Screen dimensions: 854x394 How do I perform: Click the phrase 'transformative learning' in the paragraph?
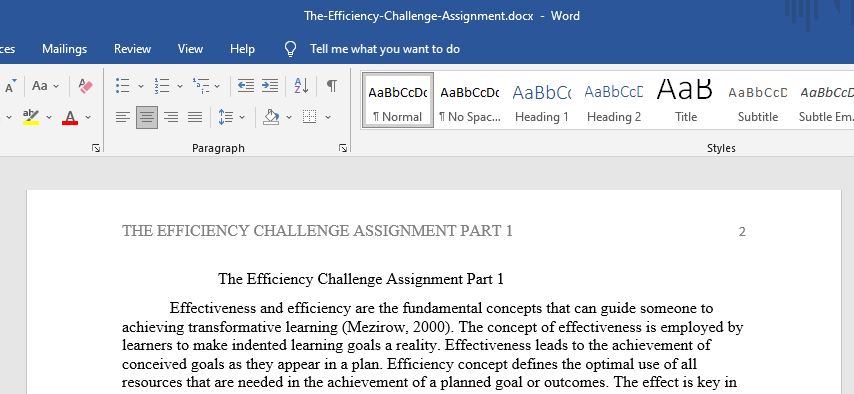tap(263, 327)
